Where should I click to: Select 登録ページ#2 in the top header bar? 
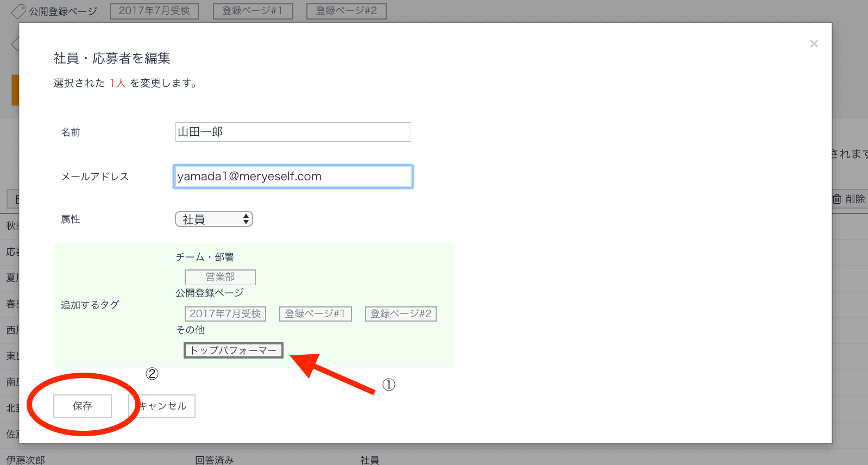[346, 11]
